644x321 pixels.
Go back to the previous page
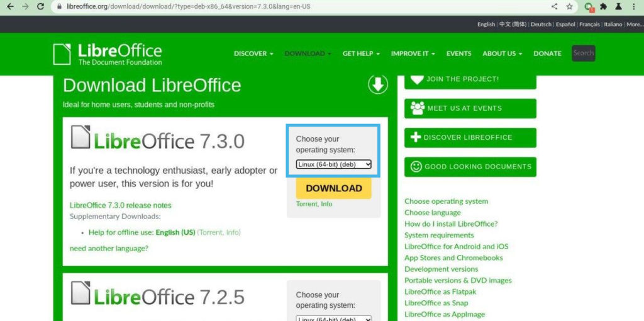[10, 6]
